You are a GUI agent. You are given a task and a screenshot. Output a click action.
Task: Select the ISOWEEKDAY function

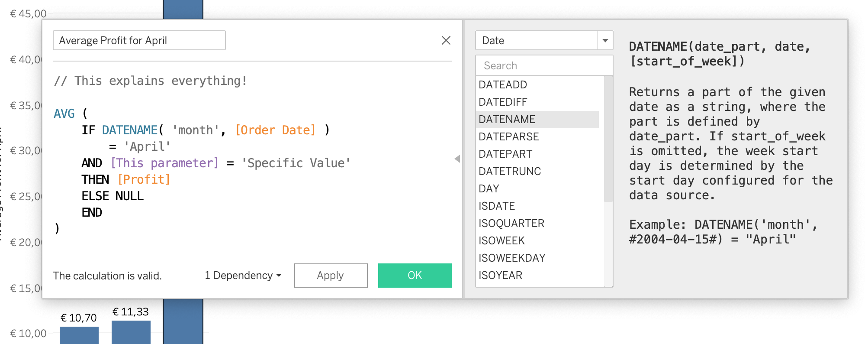click(x=512, y=258)
